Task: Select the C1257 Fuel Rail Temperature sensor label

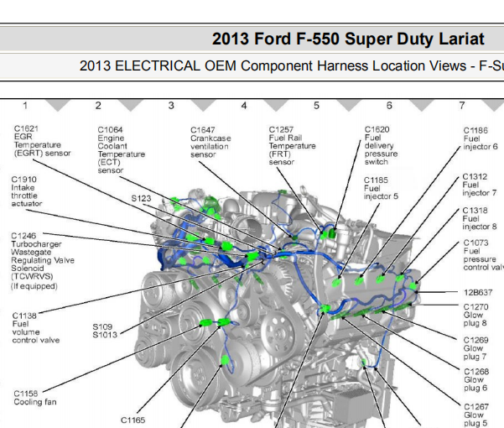Action: (x=292, y=146)
